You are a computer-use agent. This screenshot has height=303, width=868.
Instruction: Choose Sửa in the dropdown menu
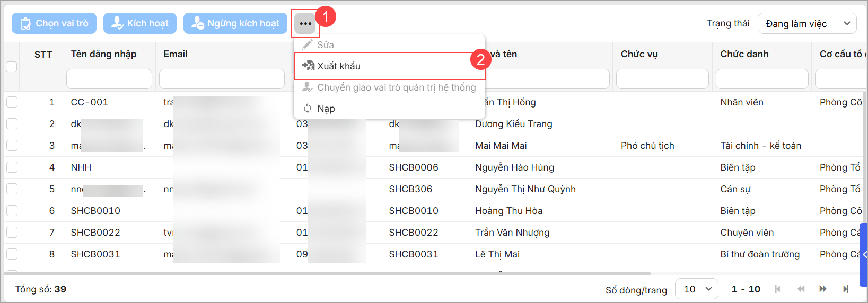click(326, 45)
